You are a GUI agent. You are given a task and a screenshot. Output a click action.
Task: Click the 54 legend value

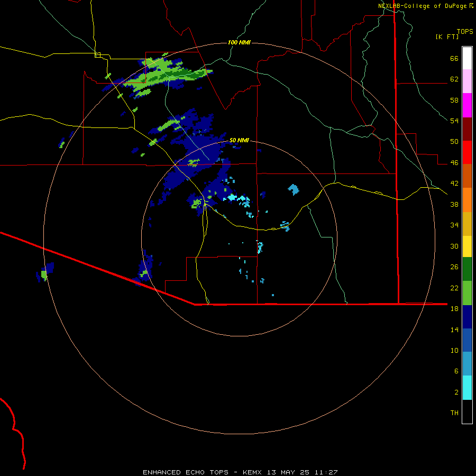tap(454, 121)
